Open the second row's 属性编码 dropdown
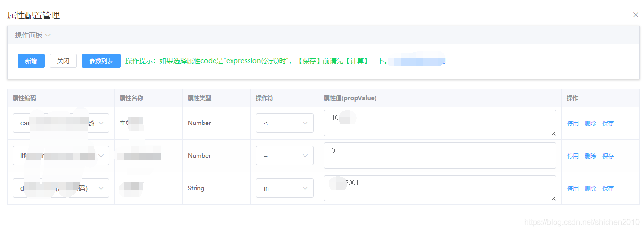 [x=61, y=156]
